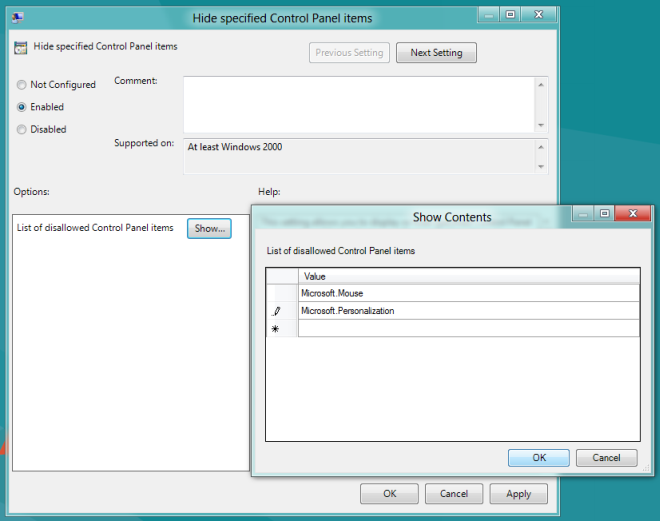The width and height of the screenshot is (660, 521).
Task: Select the Disabled radio button
Action: [x=22, y=129]
